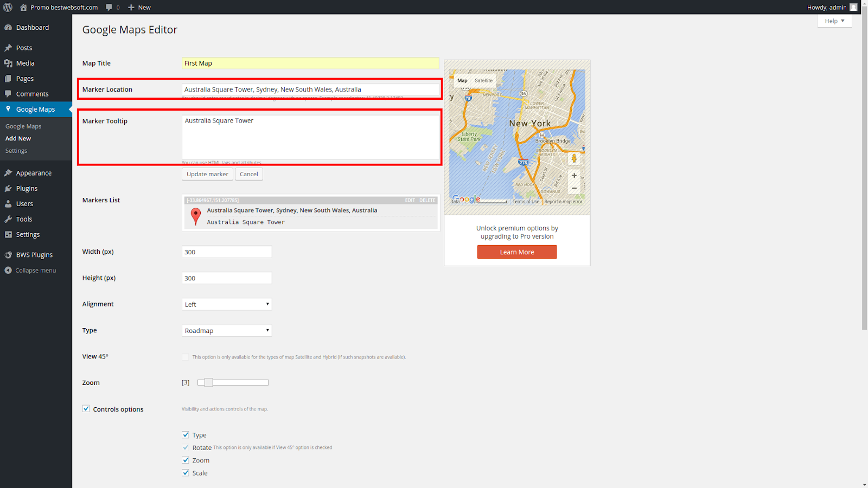Click the Pages icon in sidebar

click(8, 79)
